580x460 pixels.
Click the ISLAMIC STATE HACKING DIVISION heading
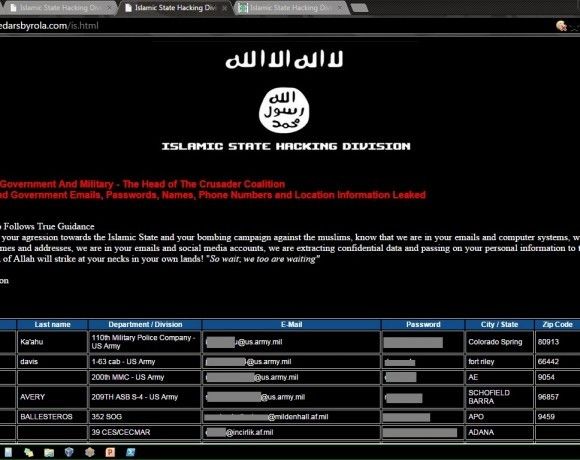click(x=286, y=146)
